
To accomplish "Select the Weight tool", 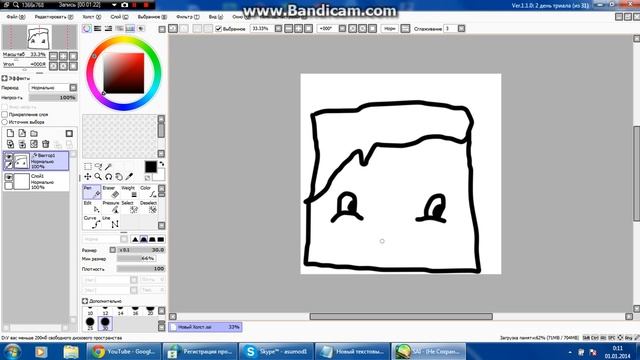I will (x=129, y=192).
